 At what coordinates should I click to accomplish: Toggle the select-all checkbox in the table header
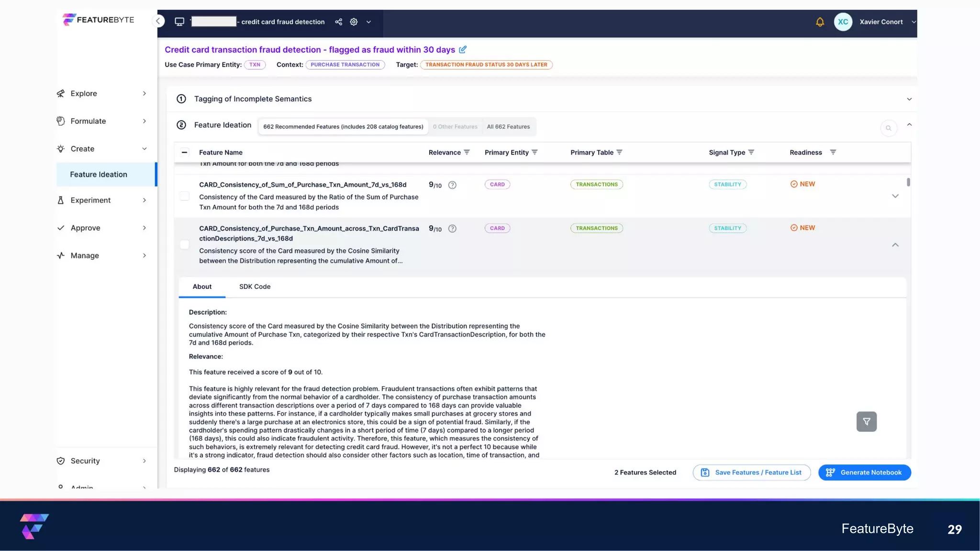tap(184, 153)
